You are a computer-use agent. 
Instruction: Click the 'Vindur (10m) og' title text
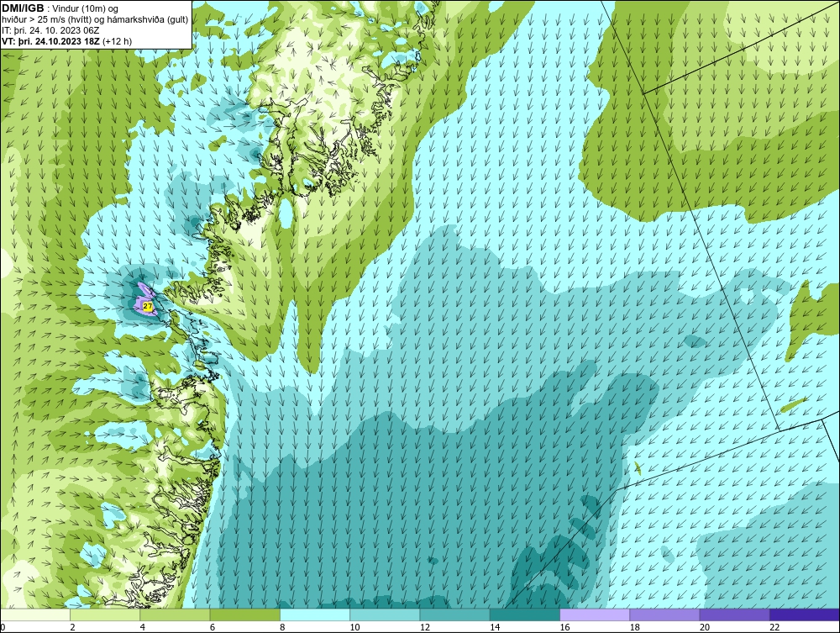point(86,8)
